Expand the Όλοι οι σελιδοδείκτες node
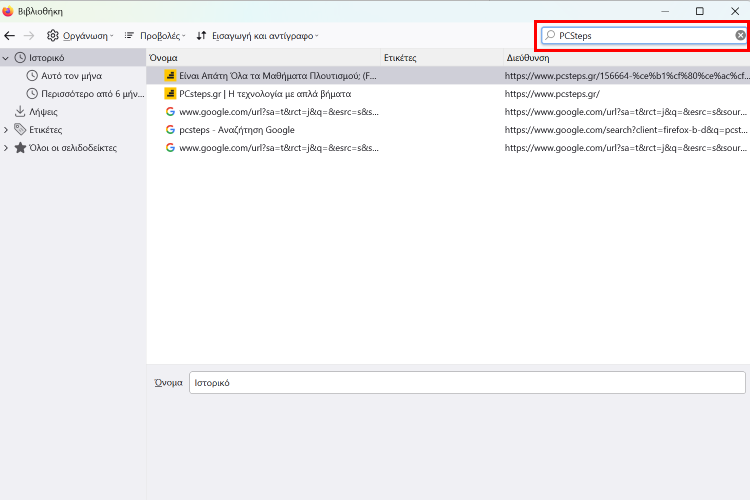The image size is (750, 500). (6, 148)
